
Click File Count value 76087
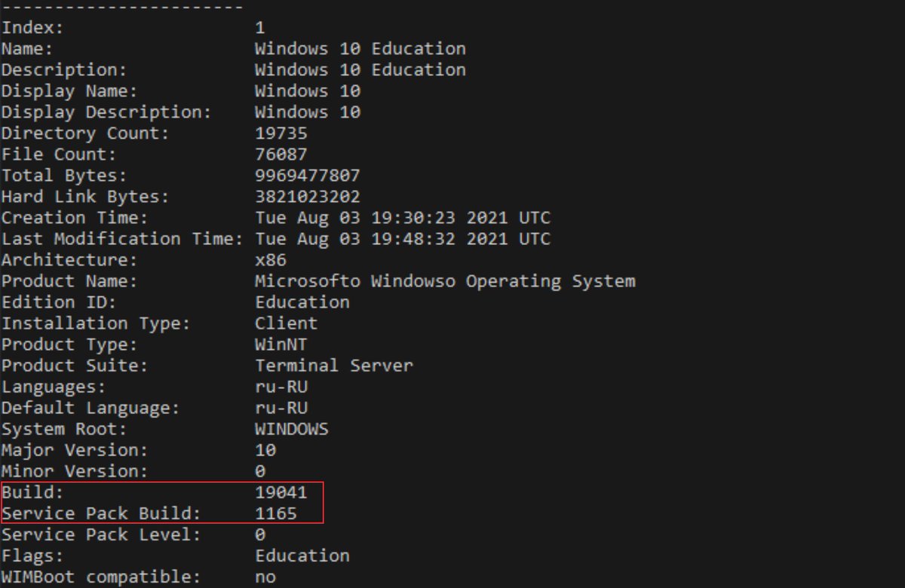(281, 155)
